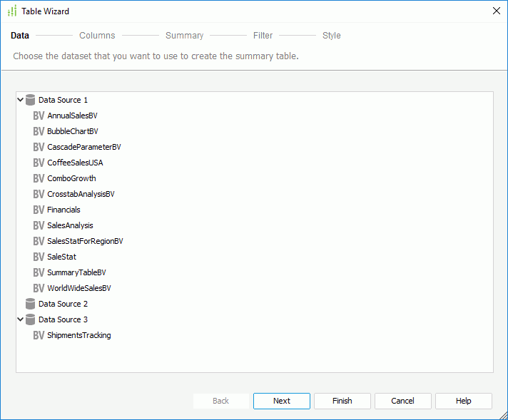
Task: Open the Style wizard step
Action: [331, 36]
